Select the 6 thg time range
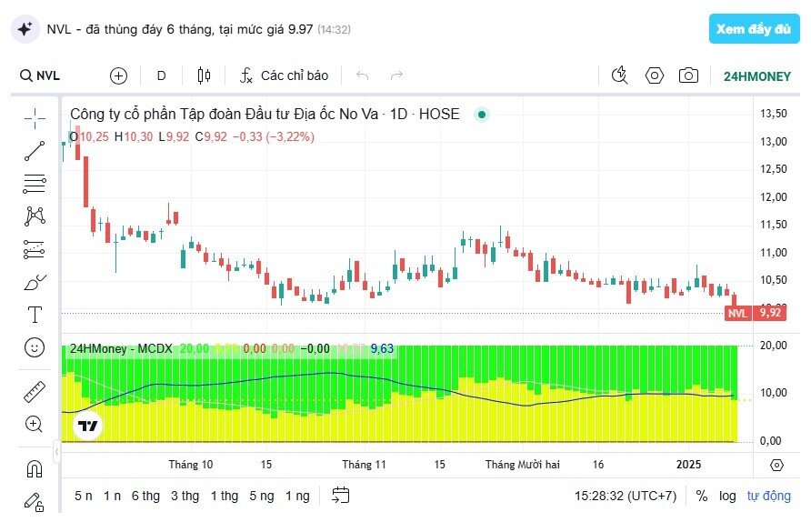811x532 pixels. 145,496
